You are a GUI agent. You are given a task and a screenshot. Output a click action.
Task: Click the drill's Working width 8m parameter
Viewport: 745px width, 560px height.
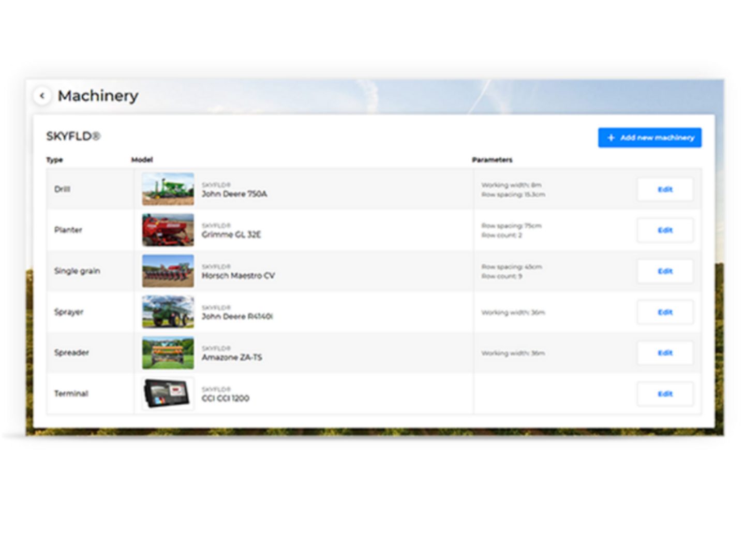coord(511,185)
